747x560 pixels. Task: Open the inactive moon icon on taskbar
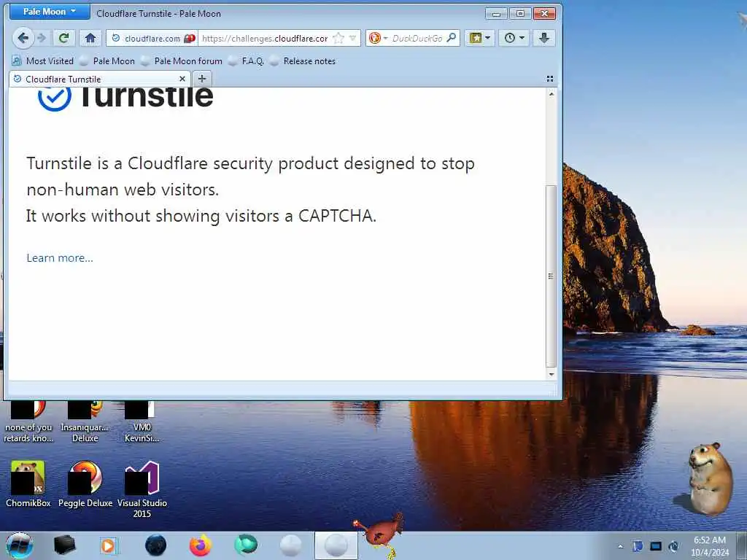tap(290, 545)
